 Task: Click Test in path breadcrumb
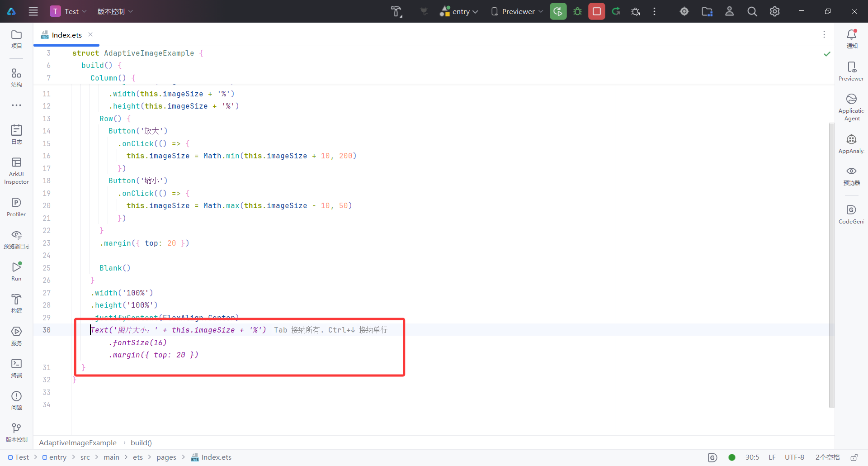click(19, 457)
